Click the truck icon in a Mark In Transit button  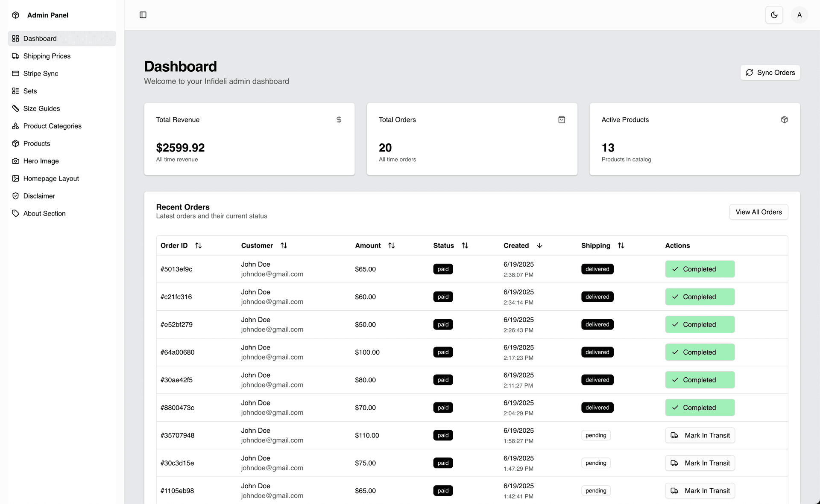(x=675, y=435)
